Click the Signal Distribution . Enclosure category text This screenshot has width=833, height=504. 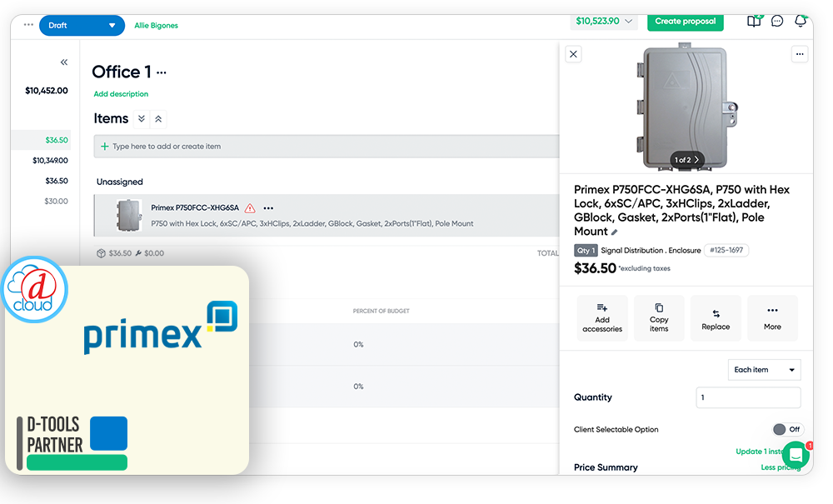651,250
